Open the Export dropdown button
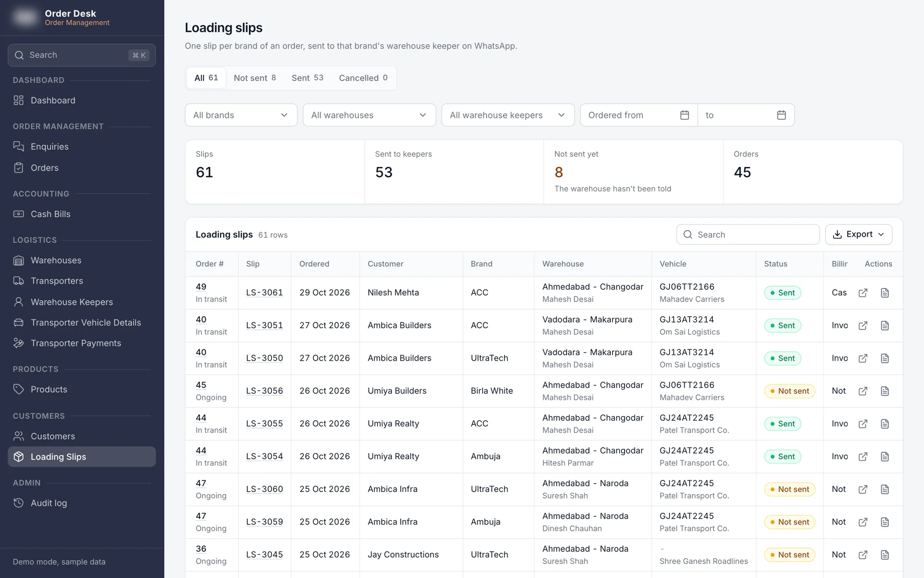Screen dimensions: 924x578 [x=858, y=234]
